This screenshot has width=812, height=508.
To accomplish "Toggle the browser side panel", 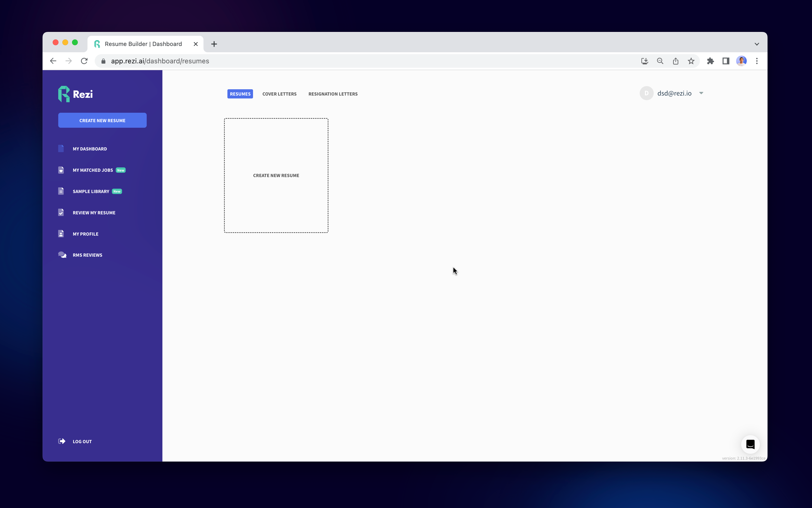I will pos(726,61).
